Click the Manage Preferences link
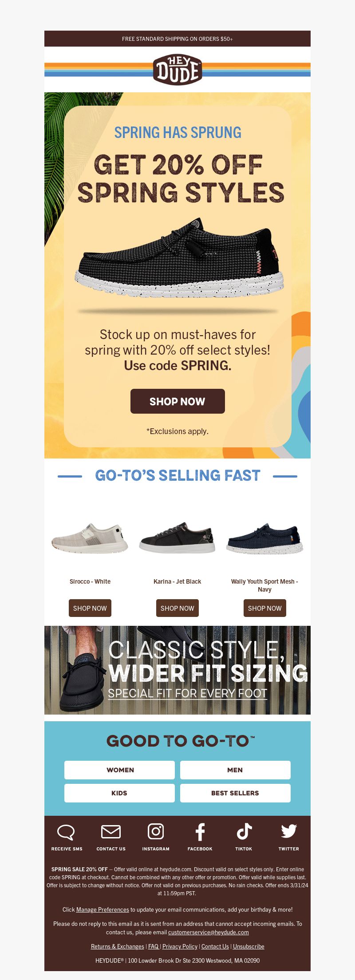The width and height of the screenshot is (355, 980). (103, 909)
